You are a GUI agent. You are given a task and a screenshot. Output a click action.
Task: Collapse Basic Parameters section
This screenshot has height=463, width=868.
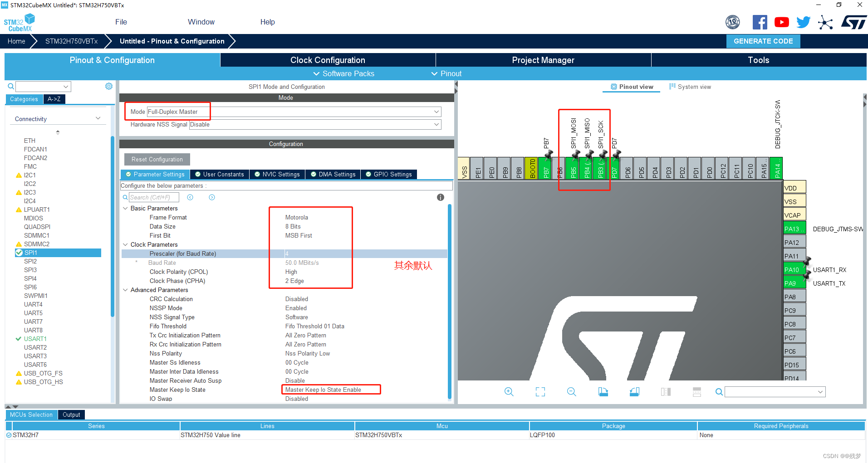click(126, 208)
